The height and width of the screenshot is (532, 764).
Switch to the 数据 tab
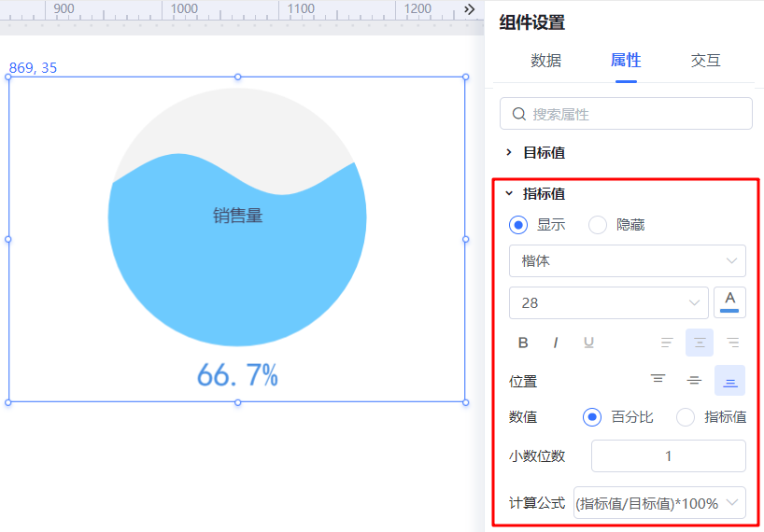[545, 61]
